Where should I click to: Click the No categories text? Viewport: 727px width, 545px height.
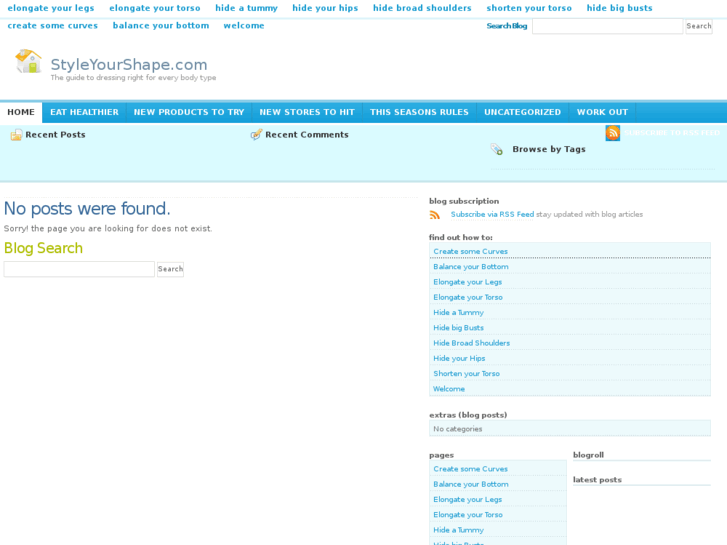click(x=458, y=429)
